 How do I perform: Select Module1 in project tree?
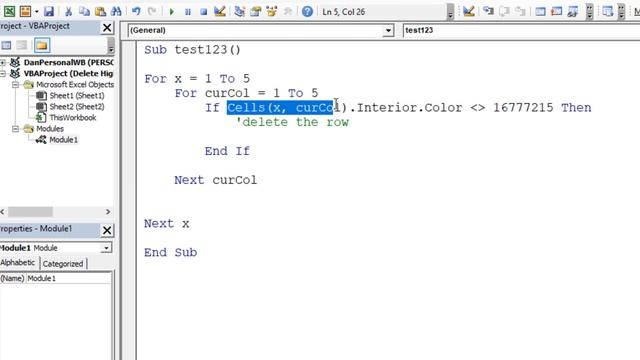pyautogui.click(x=63, y=140)
